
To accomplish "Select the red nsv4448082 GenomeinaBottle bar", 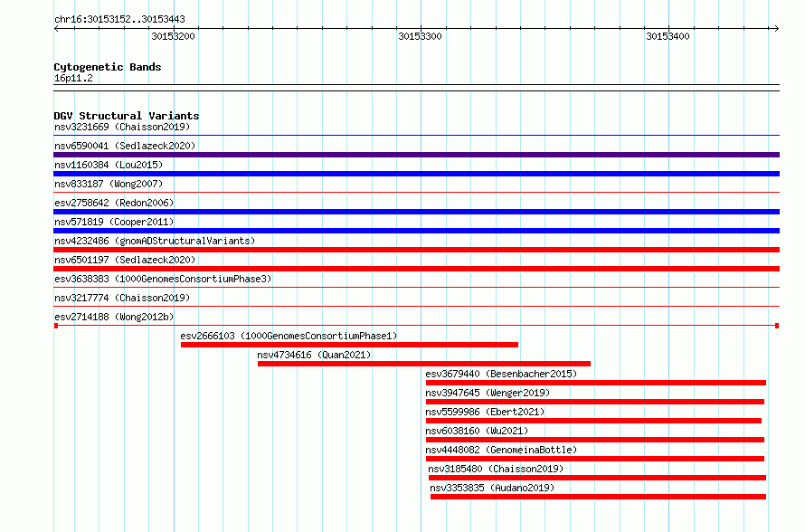I will tap(595, 459).
